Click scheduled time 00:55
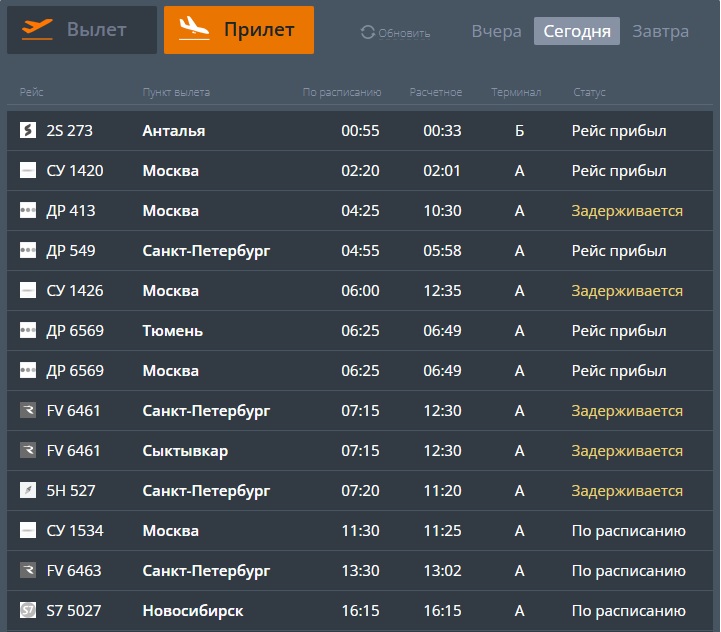Image resolution: width=721 pixels, height=632 pixels. [360, 131]
